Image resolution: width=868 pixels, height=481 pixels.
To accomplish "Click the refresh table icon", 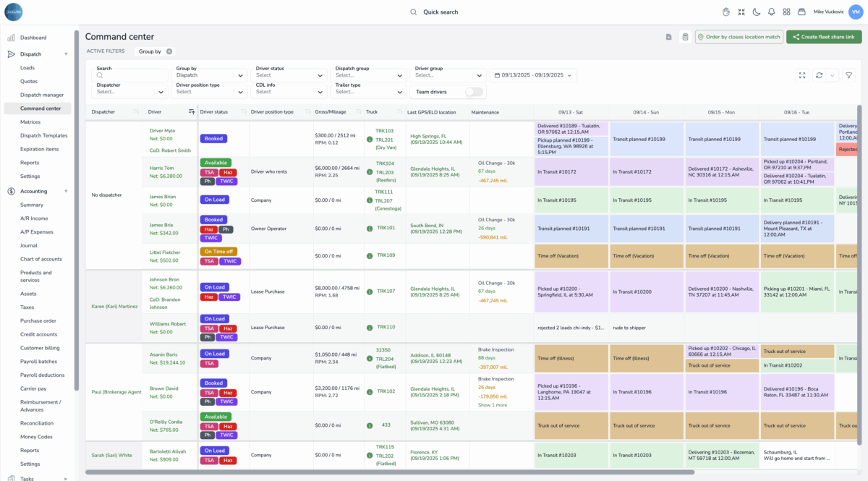I will click(x=819, y=75).
